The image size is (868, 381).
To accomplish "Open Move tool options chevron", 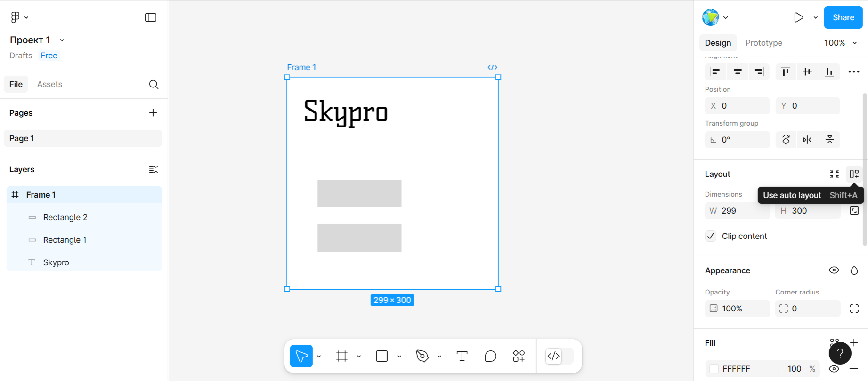I will click(x=319, y=357).
